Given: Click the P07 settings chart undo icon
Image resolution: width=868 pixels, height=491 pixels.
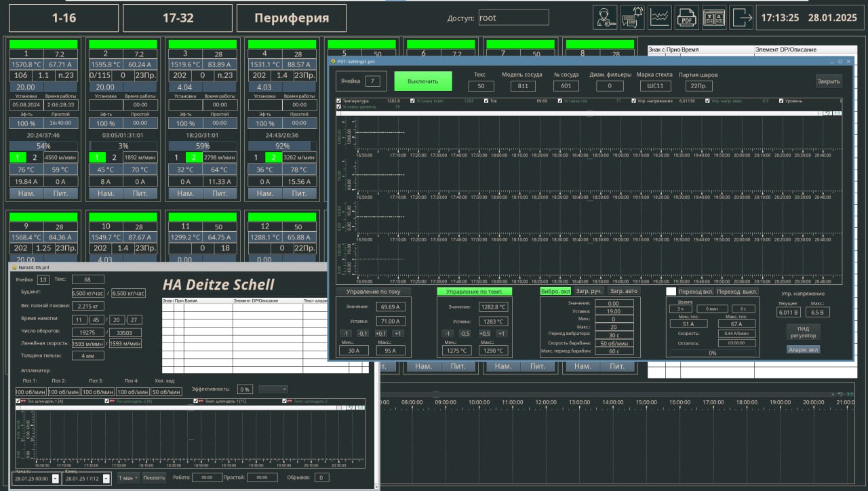Looking at the screenshot, I should coord(827,113).
